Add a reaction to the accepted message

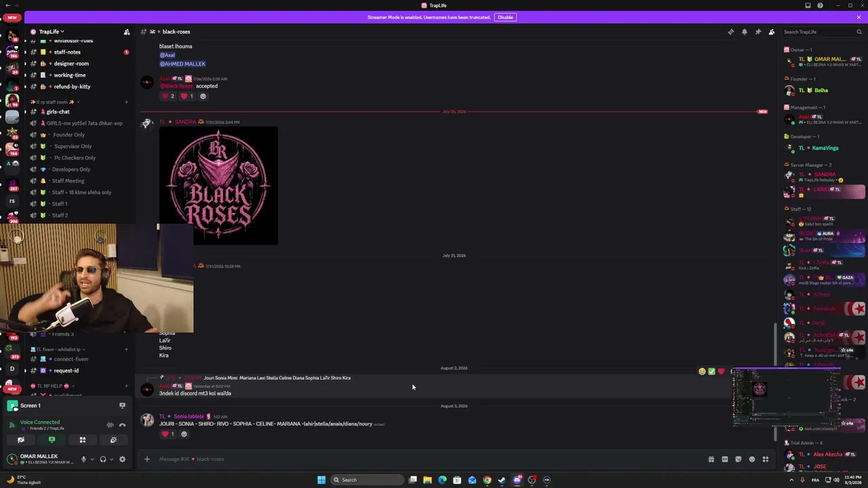point(203,96)
